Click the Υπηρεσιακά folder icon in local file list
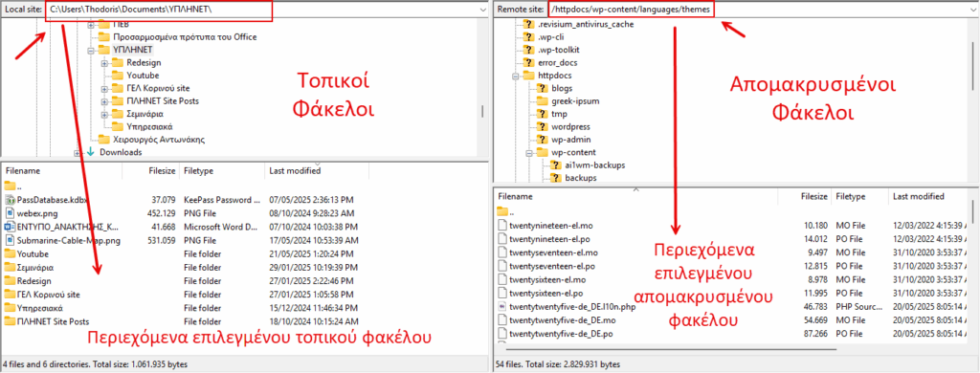 (x=10, y=308)
